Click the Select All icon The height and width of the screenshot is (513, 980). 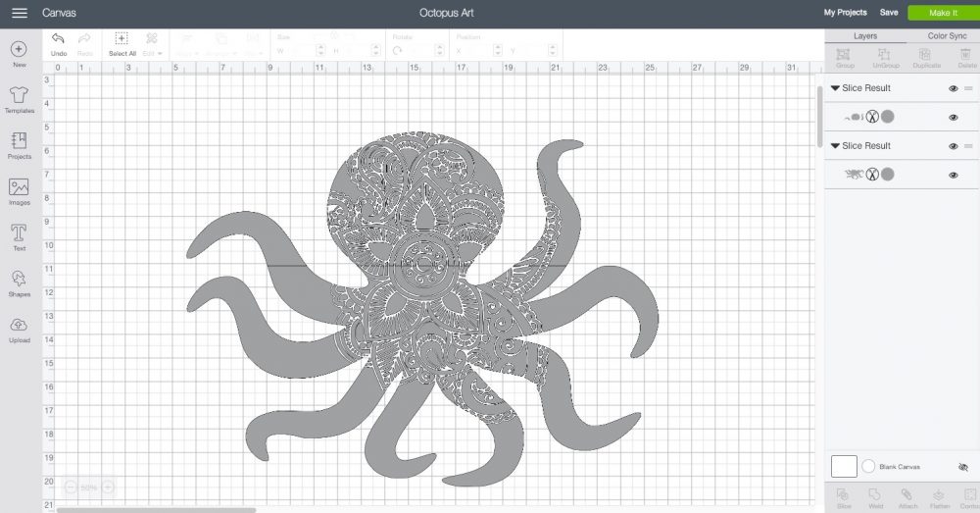(x=122, y=39)
